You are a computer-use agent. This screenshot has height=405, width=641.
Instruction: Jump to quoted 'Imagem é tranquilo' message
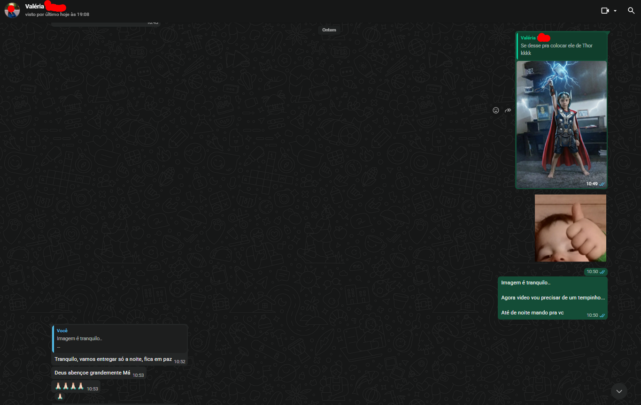click(120, 338)
